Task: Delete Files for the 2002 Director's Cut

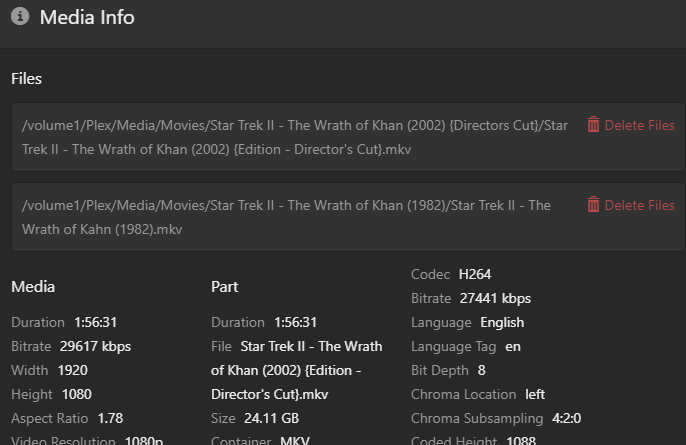Action: click(x=631, y=125)
